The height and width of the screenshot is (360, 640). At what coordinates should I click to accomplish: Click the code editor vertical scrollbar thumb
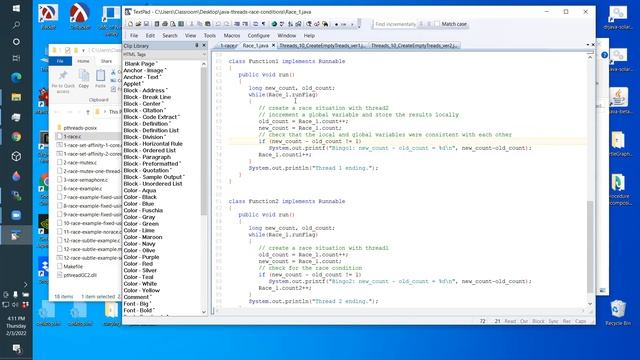590,246
